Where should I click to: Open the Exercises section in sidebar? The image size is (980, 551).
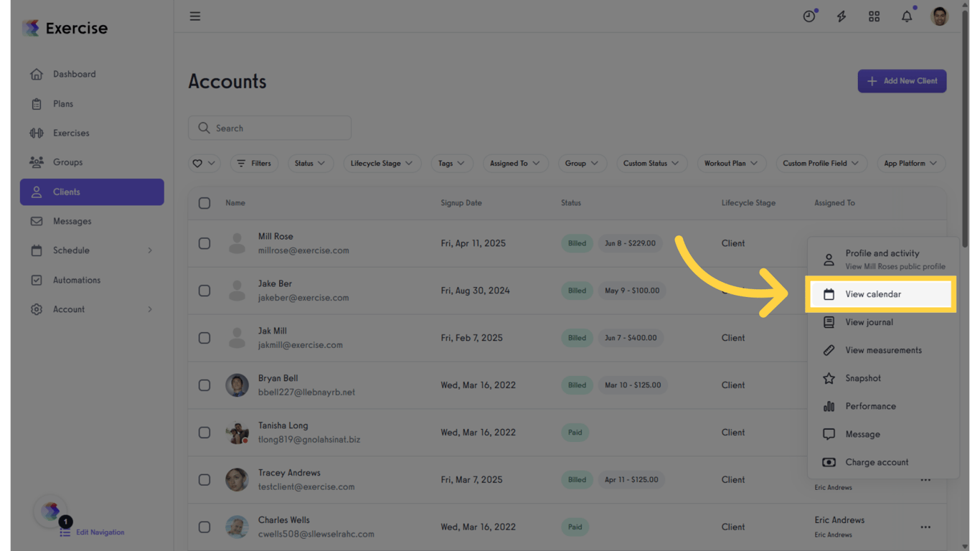(x=72, y=133)
